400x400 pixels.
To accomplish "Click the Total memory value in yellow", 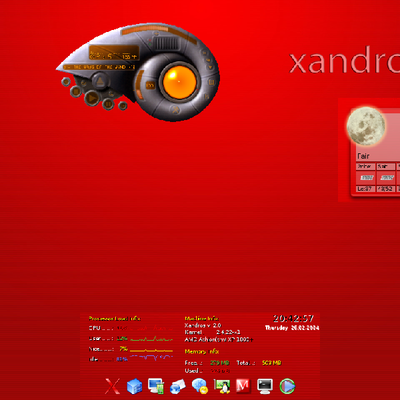I will 271,363.
